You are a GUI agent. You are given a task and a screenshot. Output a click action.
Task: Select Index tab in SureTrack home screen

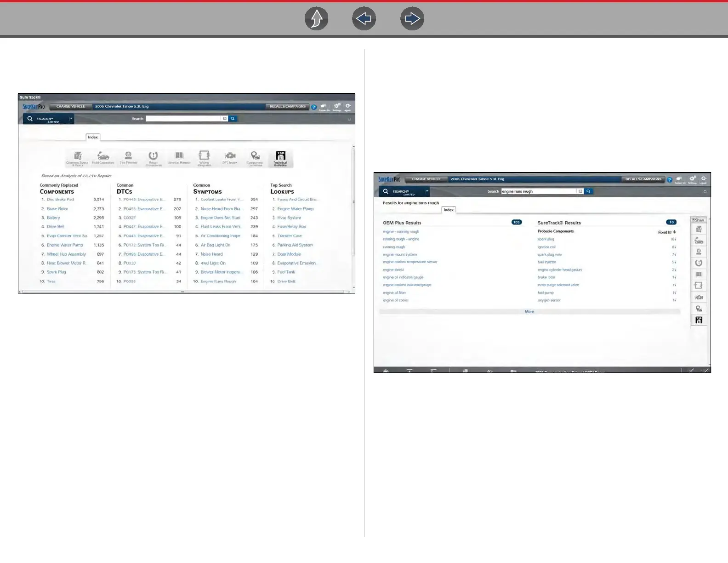click(x=93, y=137)
